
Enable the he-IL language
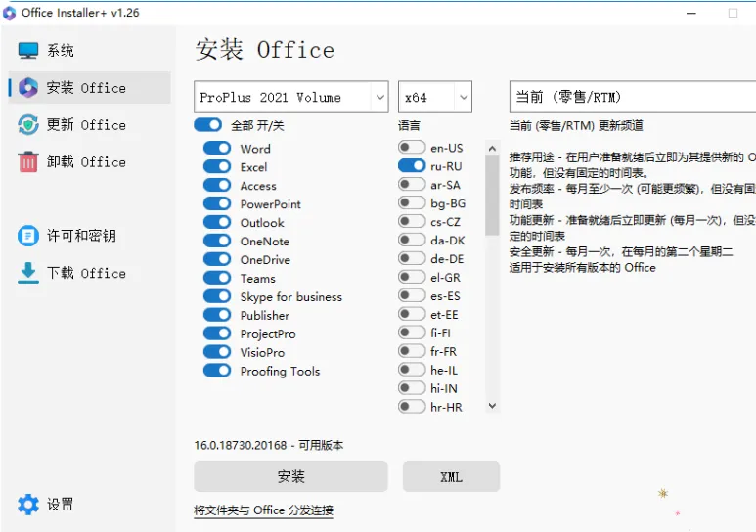pyautogui.click(x=412, y=369)
